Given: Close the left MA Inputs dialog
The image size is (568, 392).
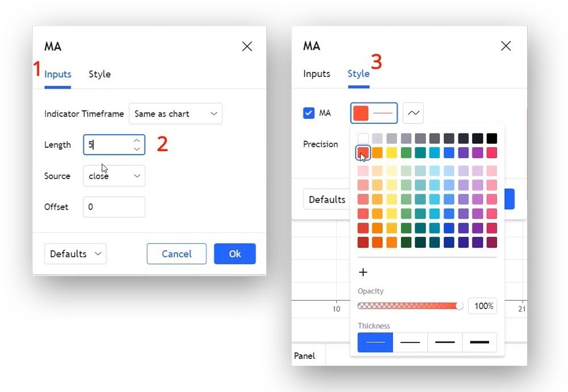Looking at the screenshot, I should pyautogui.click(x=247, y=47).
